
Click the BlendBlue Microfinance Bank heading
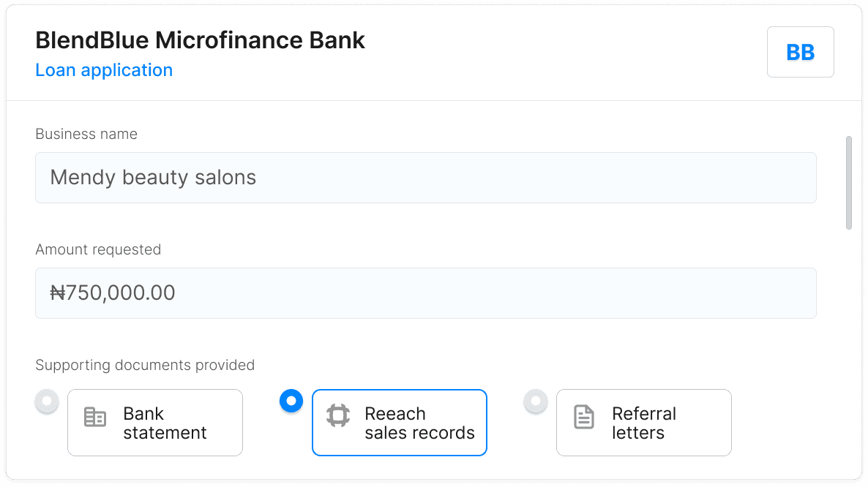(x=199, y=40)
